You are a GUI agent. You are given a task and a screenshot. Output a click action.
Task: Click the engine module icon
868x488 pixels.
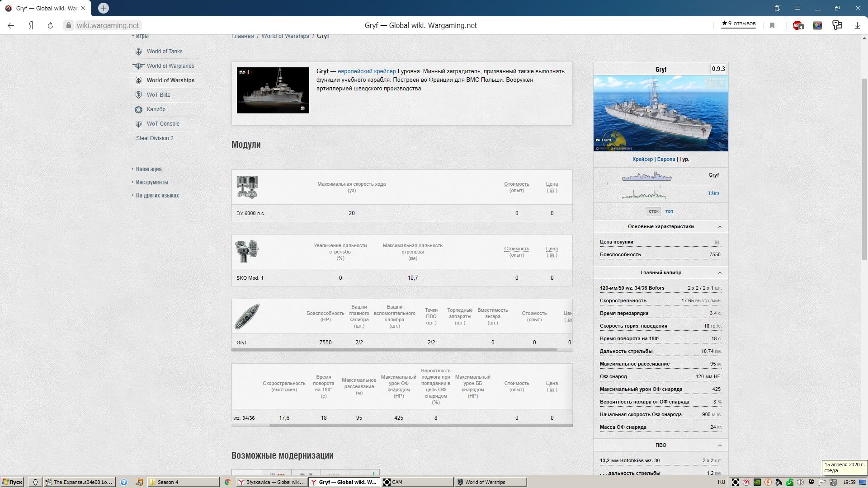point(247,187)
